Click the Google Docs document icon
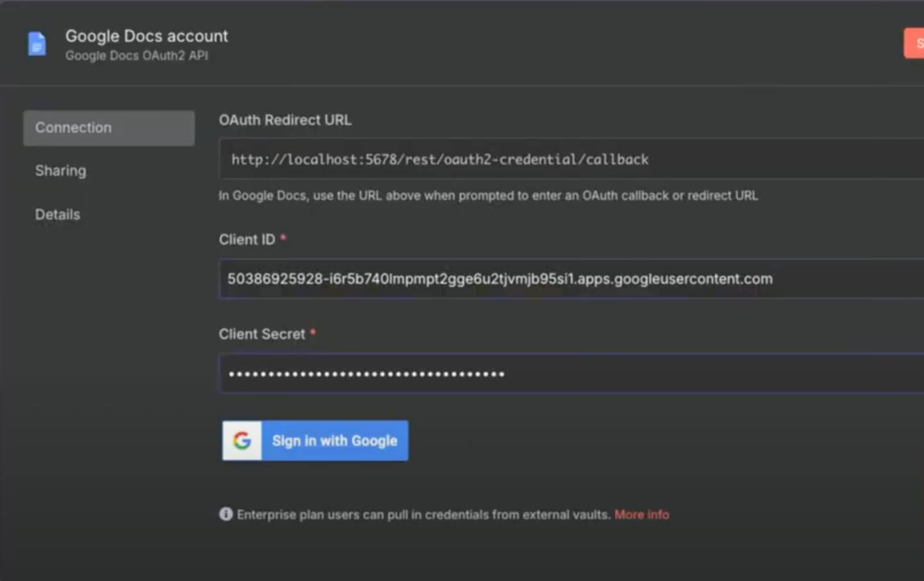The height and width of the screenshot is (581, 924). pyautogui.click(x=37, y=44)
